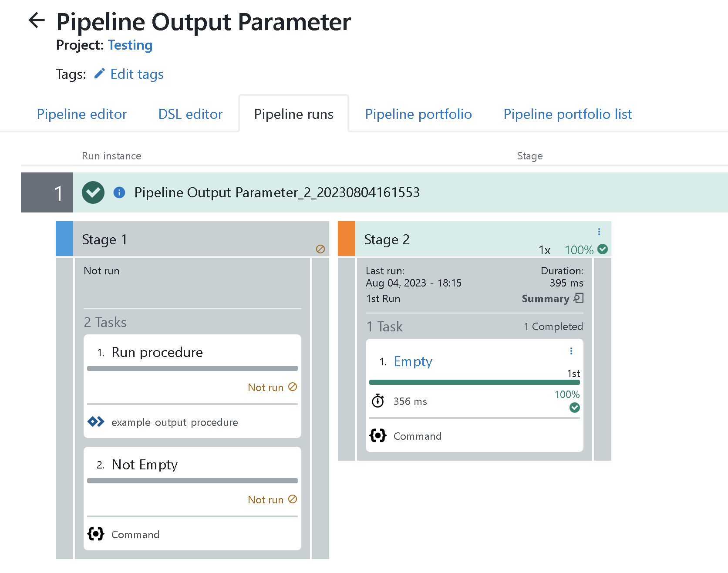The image size is (728, 573).
Task: Click the green success checkmark on run 1
Action: [93, 192]
